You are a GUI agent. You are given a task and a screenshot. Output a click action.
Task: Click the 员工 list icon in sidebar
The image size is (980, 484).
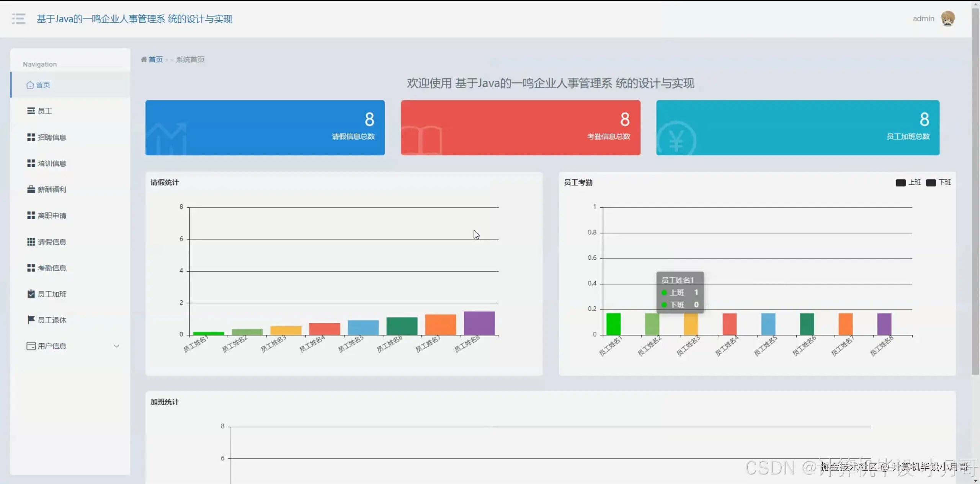click(x=31, y=111)
